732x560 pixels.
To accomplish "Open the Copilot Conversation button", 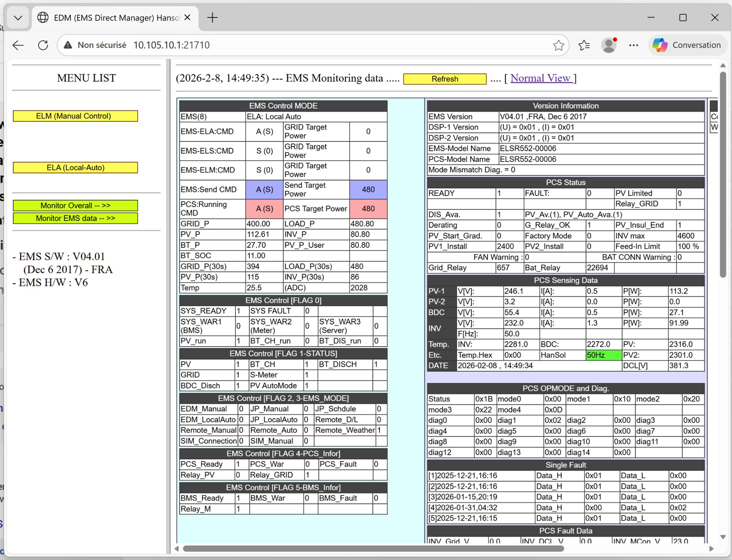I will 687,45.
